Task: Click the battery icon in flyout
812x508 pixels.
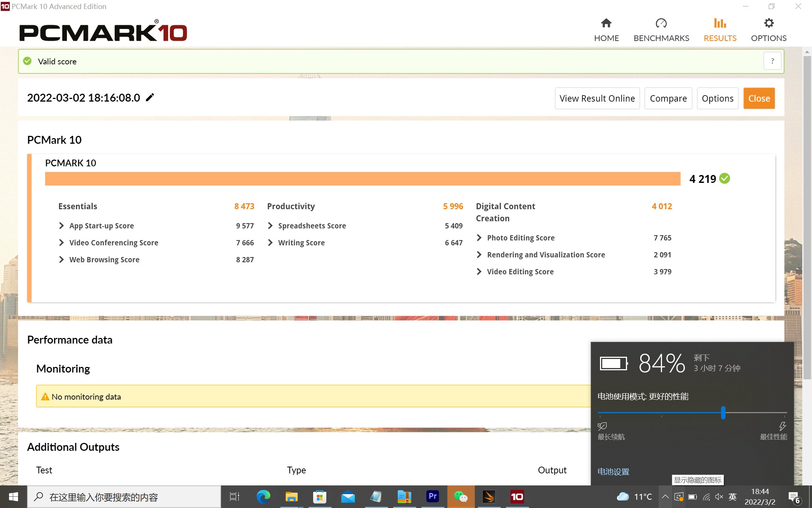Action: click(614, 364)
